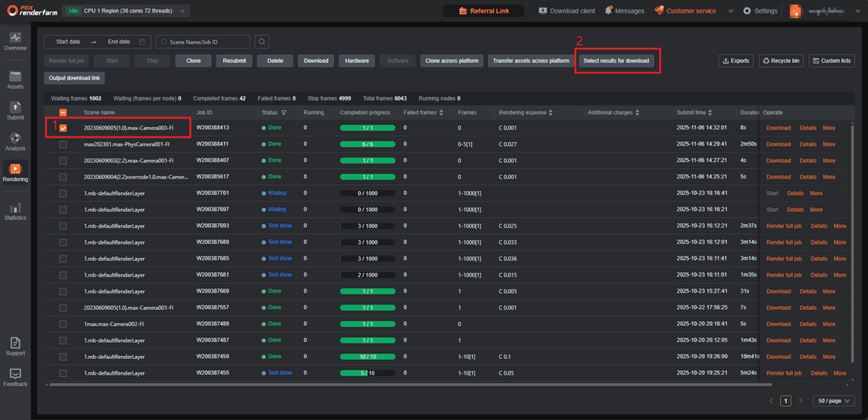This screenshot has width=868, height=420.
Task: Open the 50 / page dropdown
Action: click(x=833, y=401)
